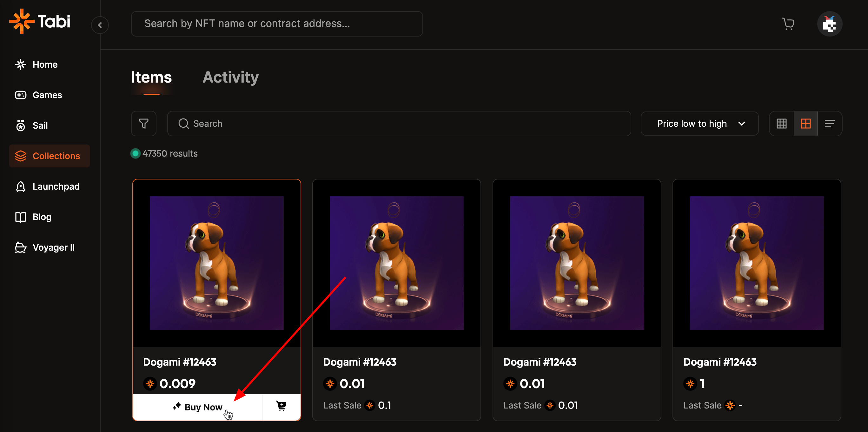Switch to the small grid view
The height and width of the screenshot is (432, 868).
pos(781,124)
